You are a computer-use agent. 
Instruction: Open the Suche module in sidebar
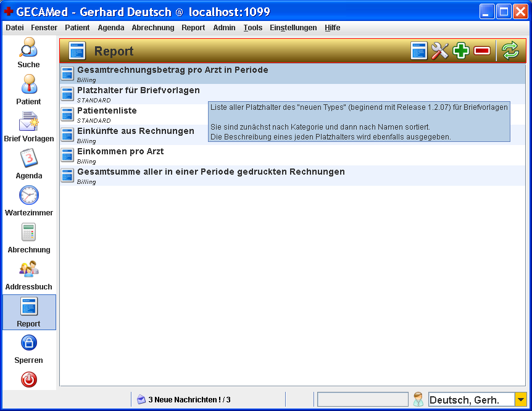[x=28, y=53]
